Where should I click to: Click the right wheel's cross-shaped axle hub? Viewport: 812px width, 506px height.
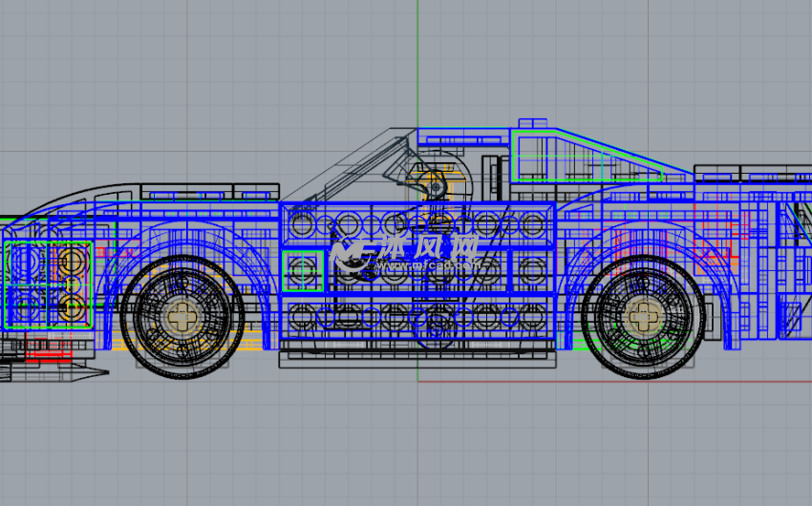click(x=643, y=316)
